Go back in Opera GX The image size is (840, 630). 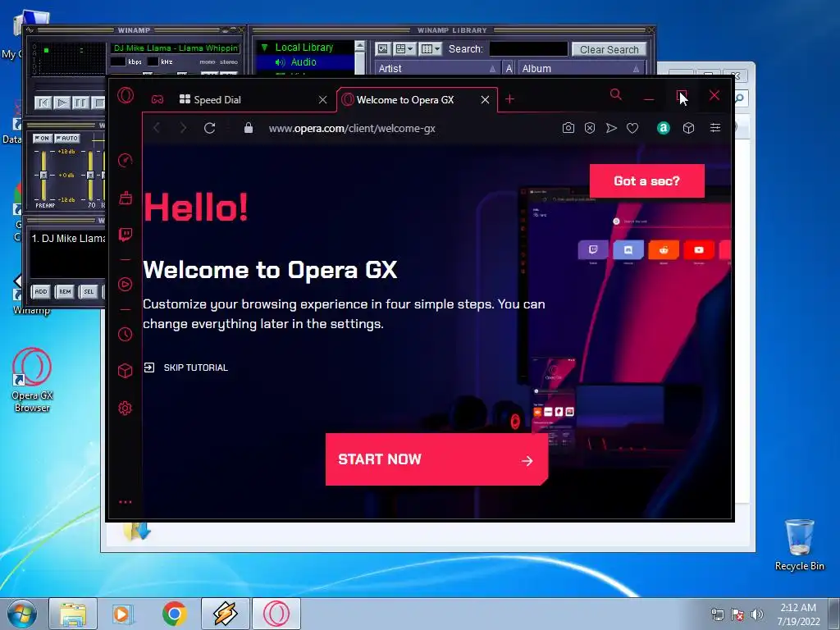(x=157, y=128)
